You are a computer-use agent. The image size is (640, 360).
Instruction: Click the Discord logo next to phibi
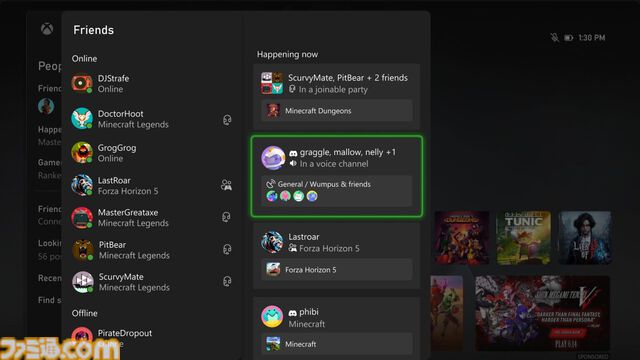(293, 313)
